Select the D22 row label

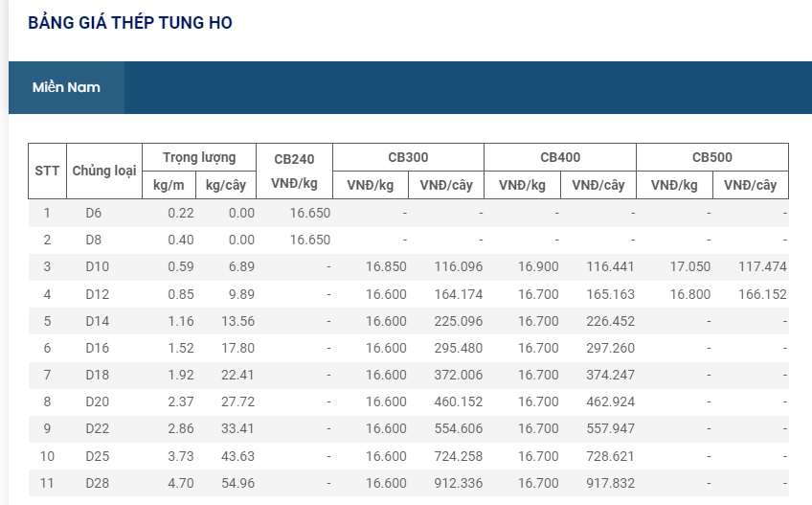click(98, 428)
